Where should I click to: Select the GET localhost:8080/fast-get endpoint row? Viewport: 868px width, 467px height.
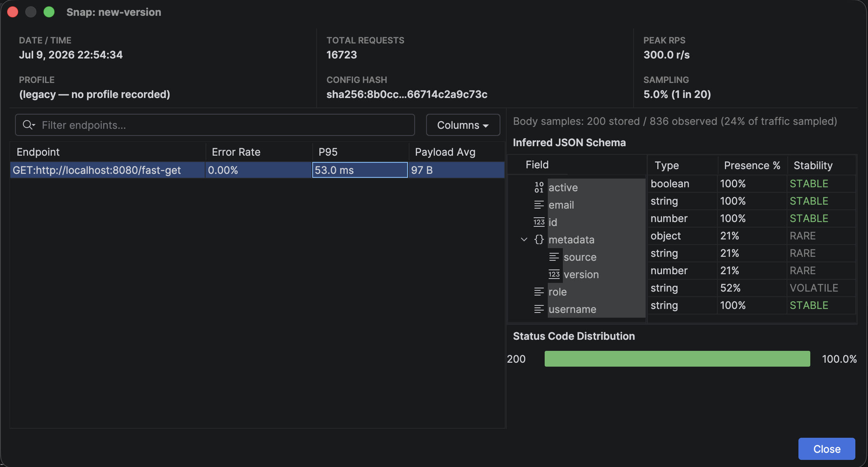257,170
